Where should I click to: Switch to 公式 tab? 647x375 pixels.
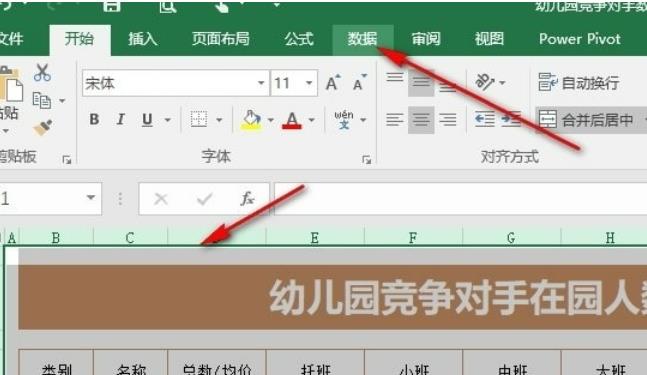[x=299, y=39]
